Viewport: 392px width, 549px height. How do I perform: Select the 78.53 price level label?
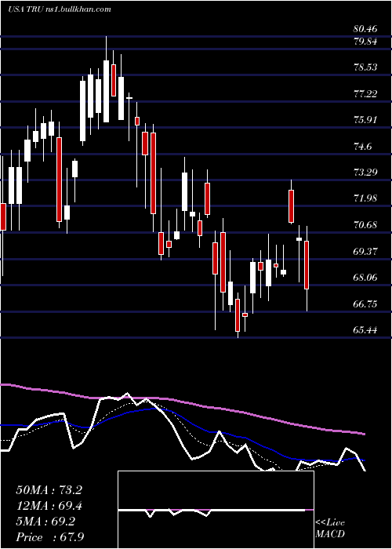[x=365, y=67]
